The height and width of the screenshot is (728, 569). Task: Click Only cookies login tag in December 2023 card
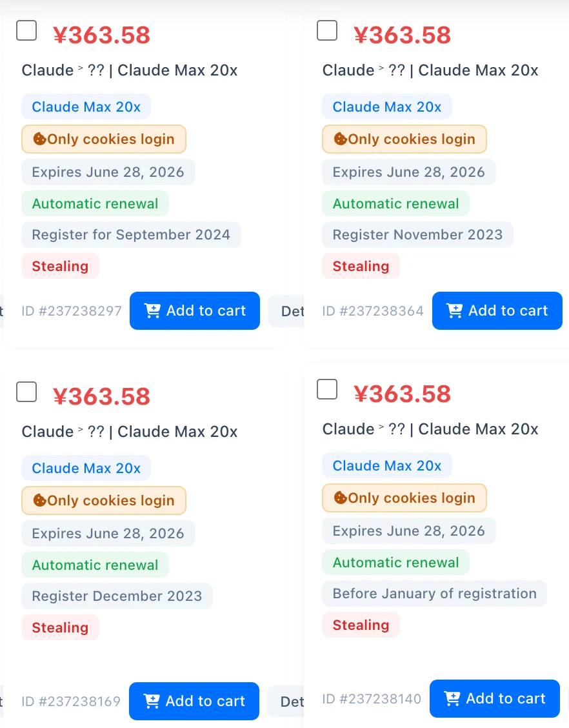[104, 501]
